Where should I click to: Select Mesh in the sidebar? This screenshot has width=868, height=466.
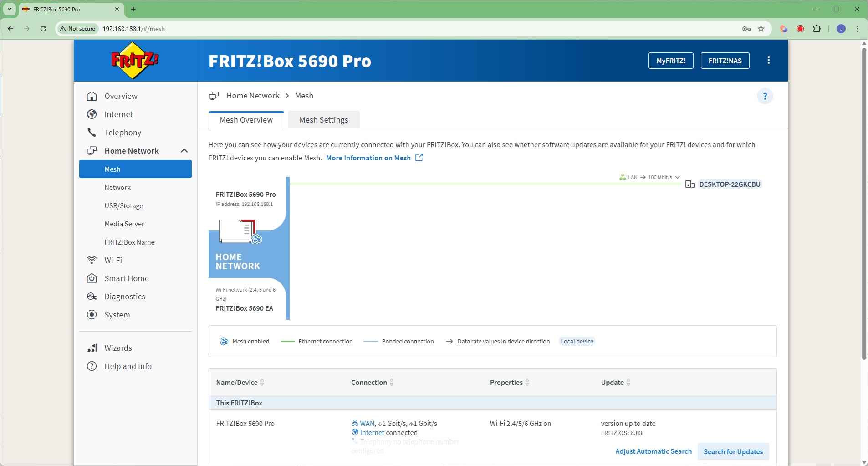click(135, 169)
